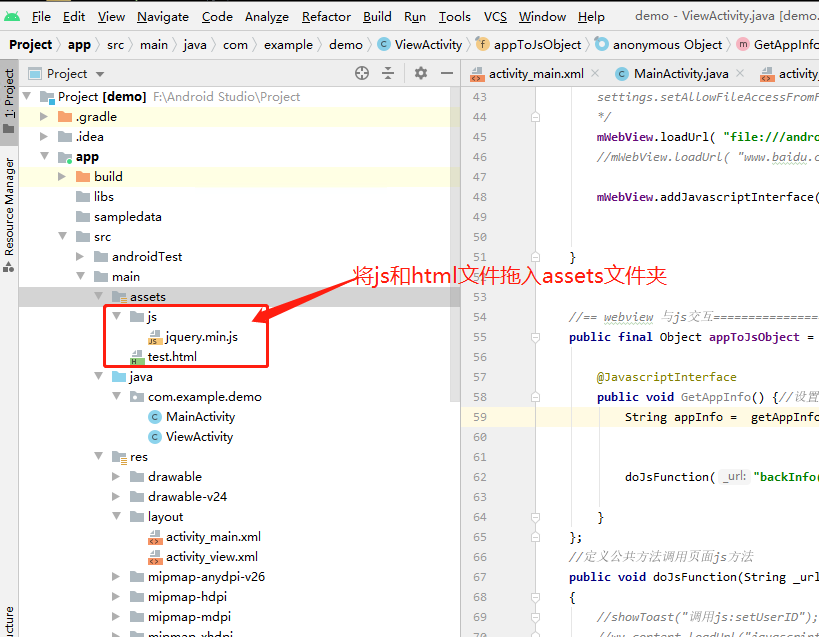Image resolution: width=819 pixels, height=637 pixels.
Task: Hide the Project panel with minus icon
Action: coord(446,73)
